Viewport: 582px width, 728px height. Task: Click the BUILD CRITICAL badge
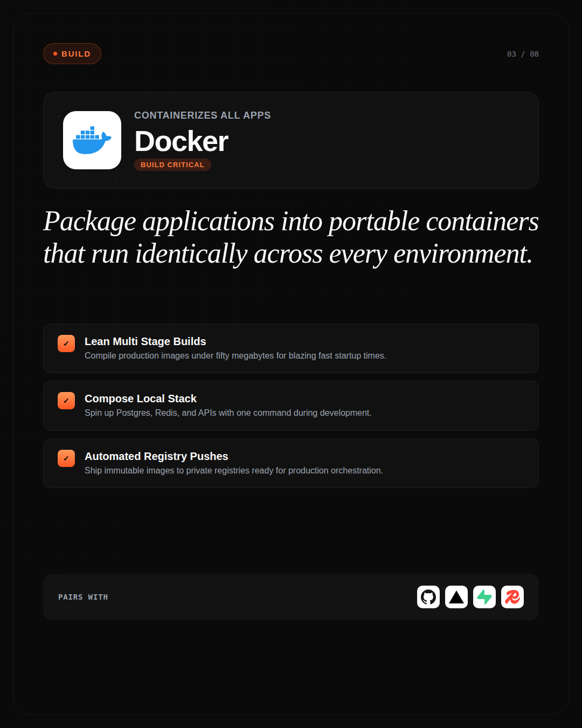[x=172, y=164]
